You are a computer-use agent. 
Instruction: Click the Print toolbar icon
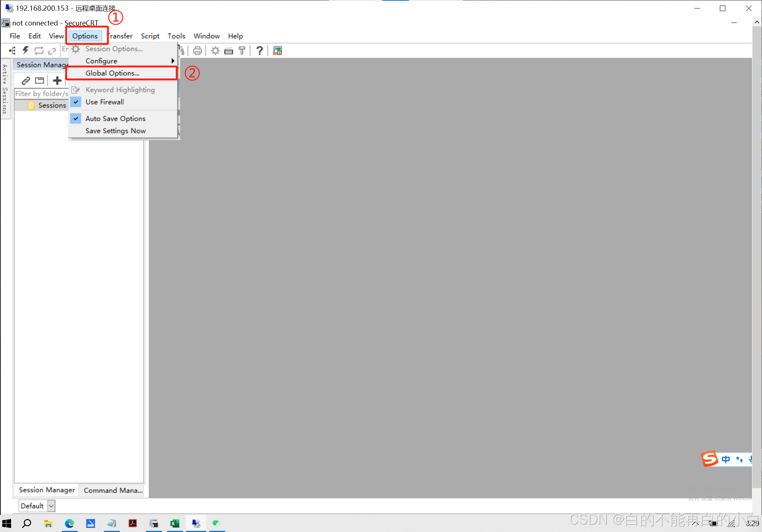[x=197, y=51]
